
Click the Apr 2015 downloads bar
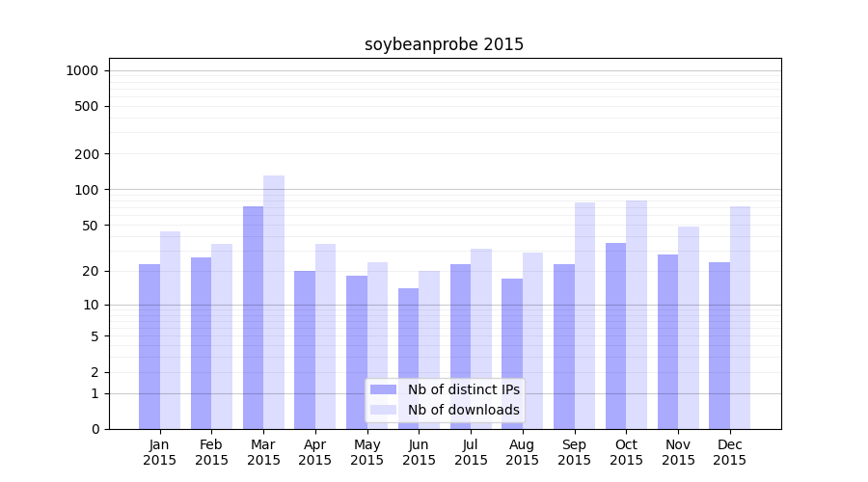click(326, 336)
